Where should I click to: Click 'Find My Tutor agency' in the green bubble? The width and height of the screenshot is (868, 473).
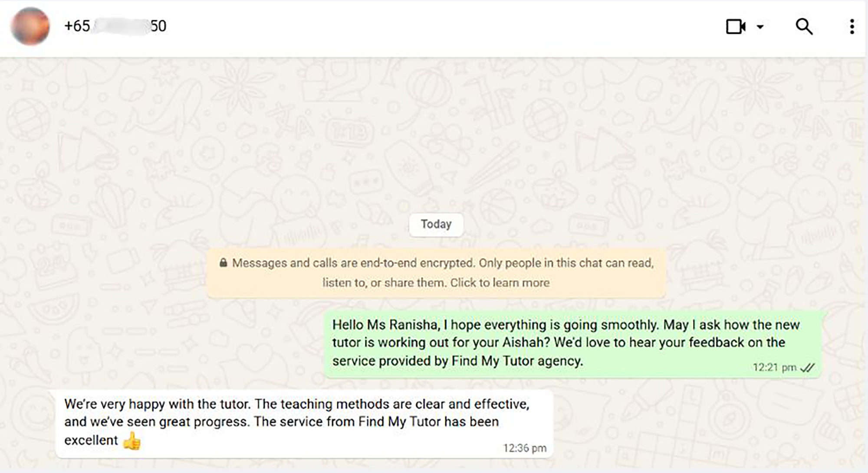click(516, 361)
